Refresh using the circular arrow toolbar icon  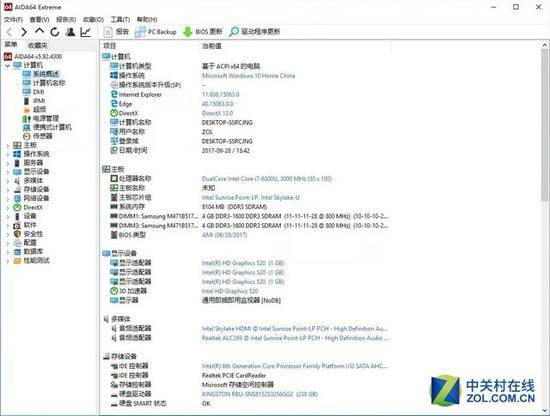[x=55, y=32]
